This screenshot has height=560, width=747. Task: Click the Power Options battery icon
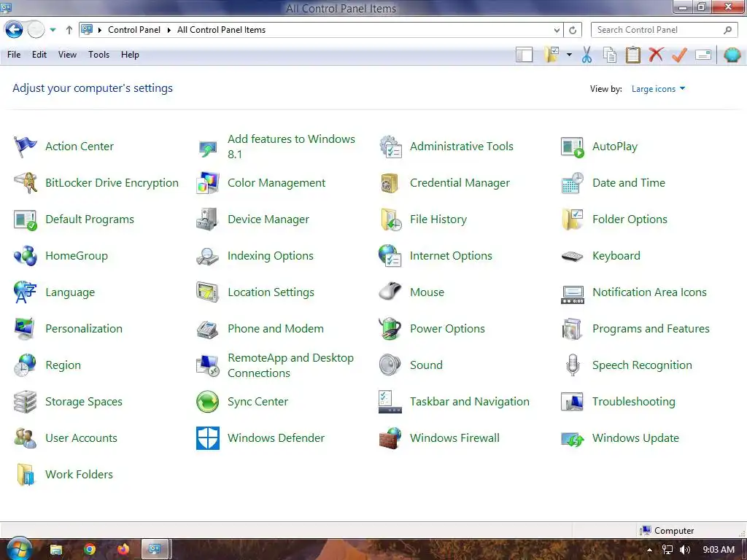[x=390, y=329]
